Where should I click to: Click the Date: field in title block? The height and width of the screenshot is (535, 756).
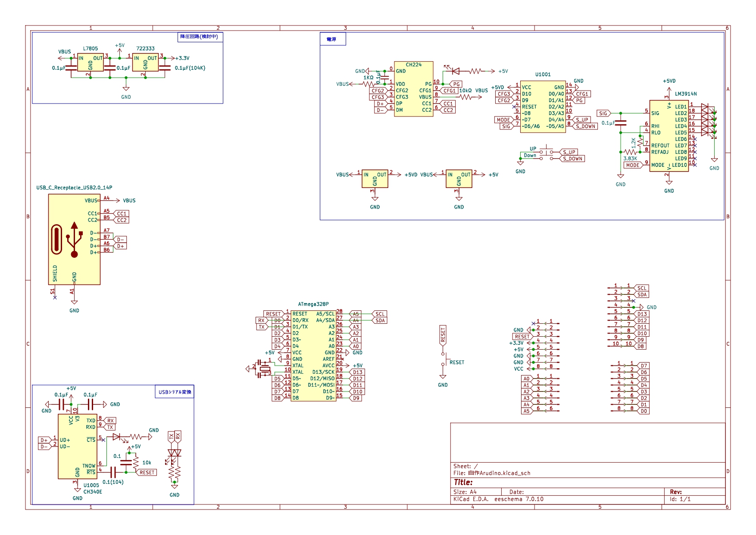pyautogui.click(x=516, y=492)
